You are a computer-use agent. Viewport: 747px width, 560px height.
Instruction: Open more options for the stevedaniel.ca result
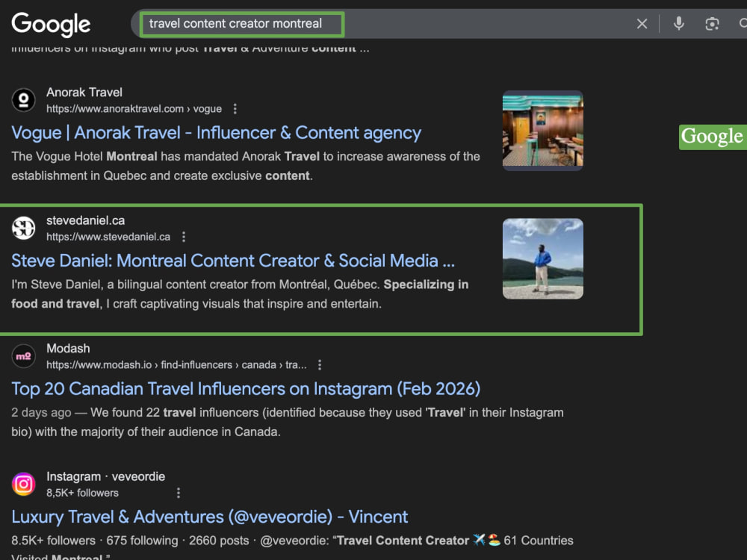pyautogui.click(x=184, y=237)
